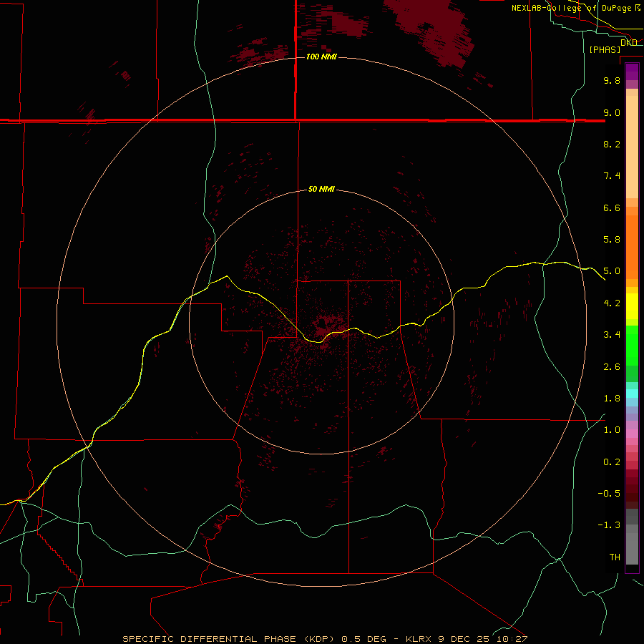
Task: Click the [PHAS] units label
Action: 605,49
